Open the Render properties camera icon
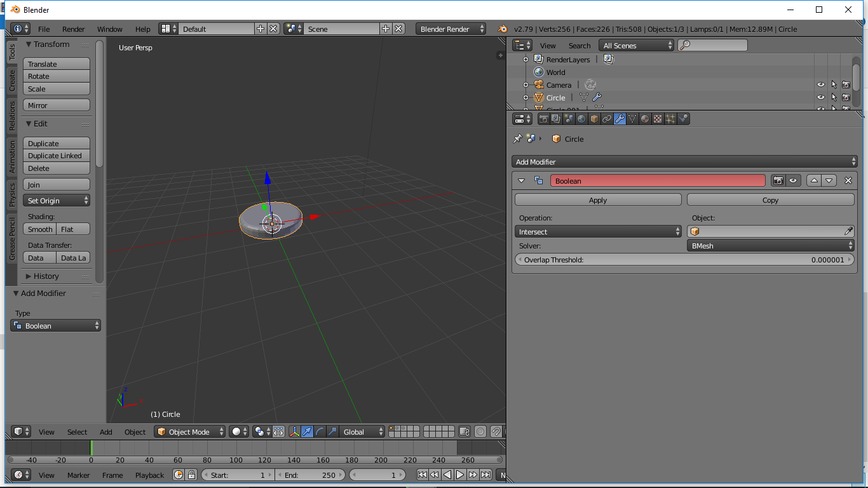The width and height of the screenshot is (868, 488). click(x=544, y=119)
